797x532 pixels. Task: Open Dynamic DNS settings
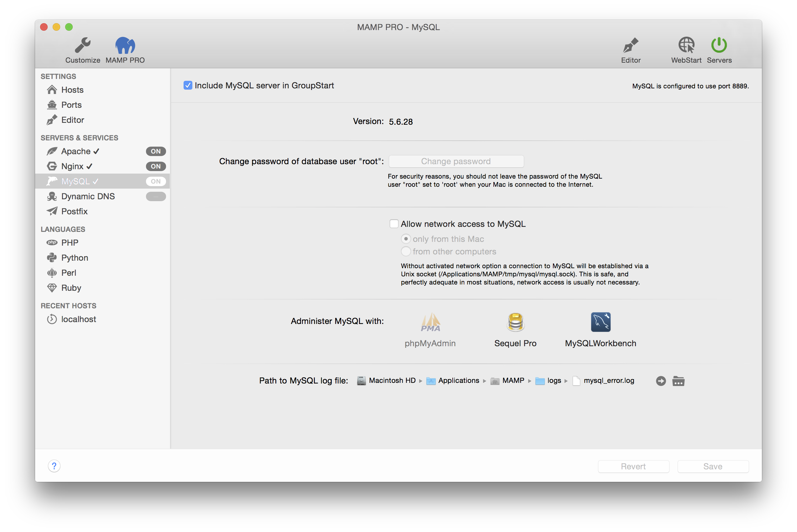[x=102, y=196]
